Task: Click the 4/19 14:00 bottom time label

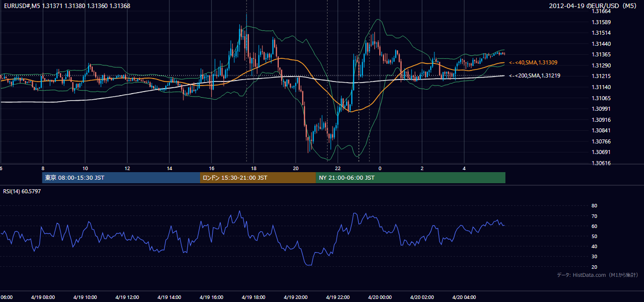Action: [169, 297]
